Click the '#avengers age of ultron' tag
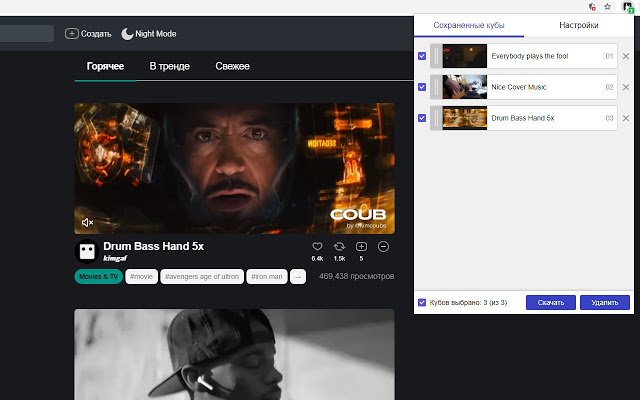 pos(203,276)
